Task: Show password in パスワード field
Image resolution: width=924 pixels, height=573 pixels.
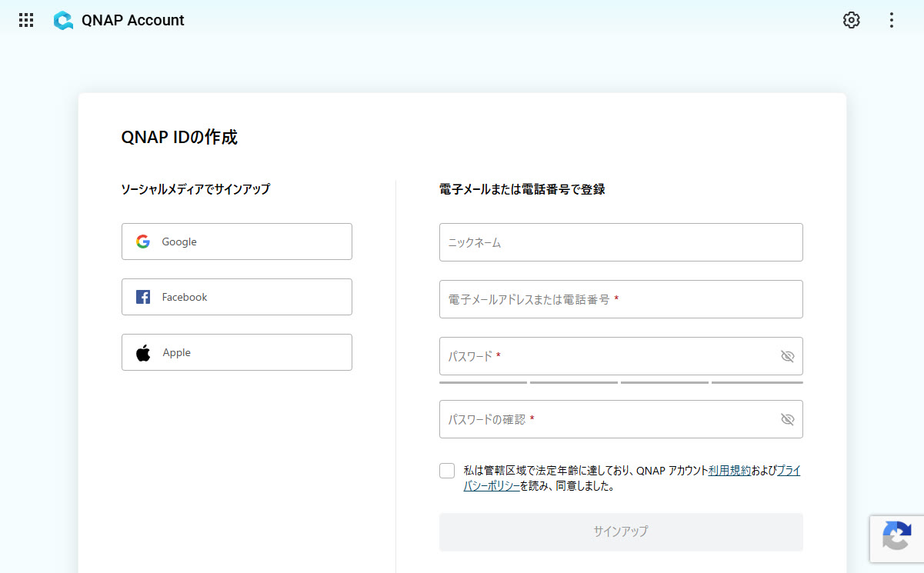Action: click(787, 356)
